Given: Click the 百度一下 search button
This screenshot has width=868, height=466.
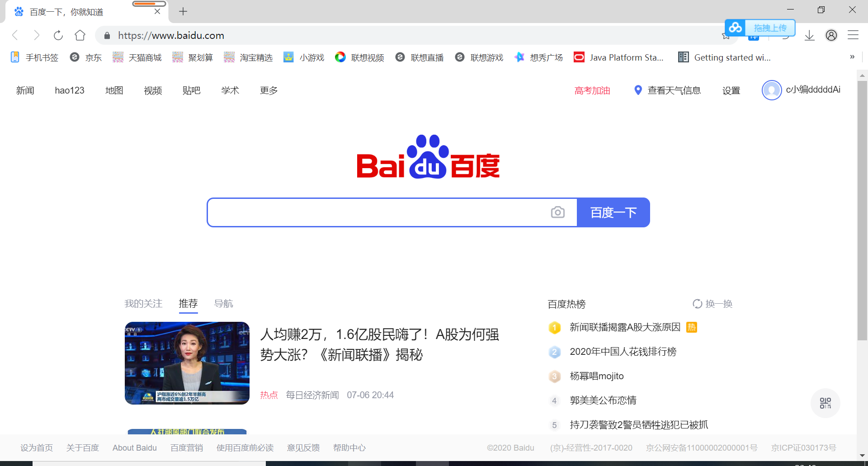Looking at the screenshot, I should (613, 212).
